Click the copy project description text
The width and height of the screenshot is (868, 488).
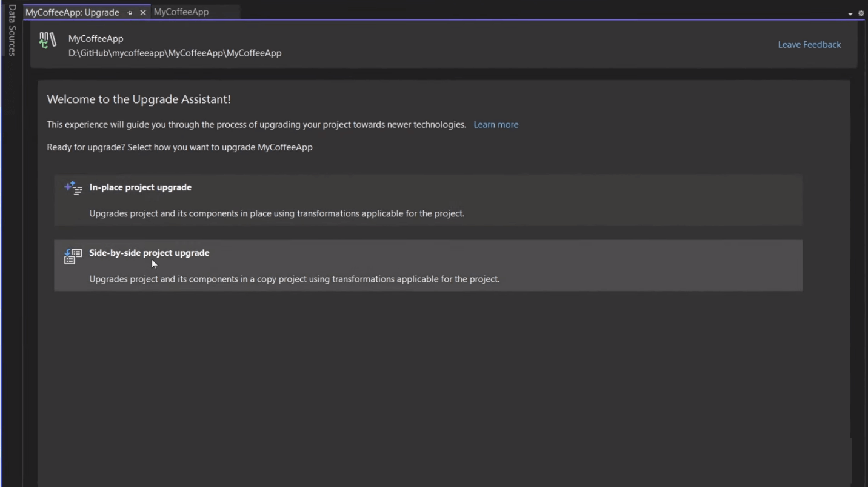[294, 279]
